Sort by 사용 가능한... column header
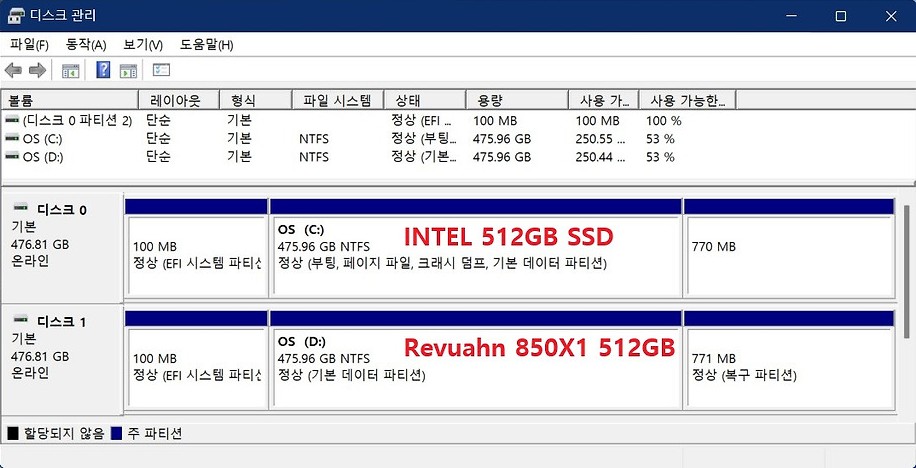The height and width of the screenshot is (468, 916). (688, 100)
